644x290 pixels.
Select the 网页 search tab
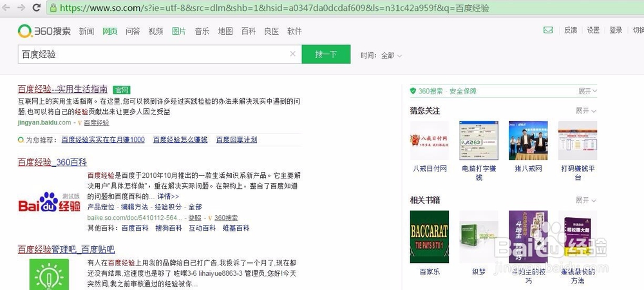(109, 31)
